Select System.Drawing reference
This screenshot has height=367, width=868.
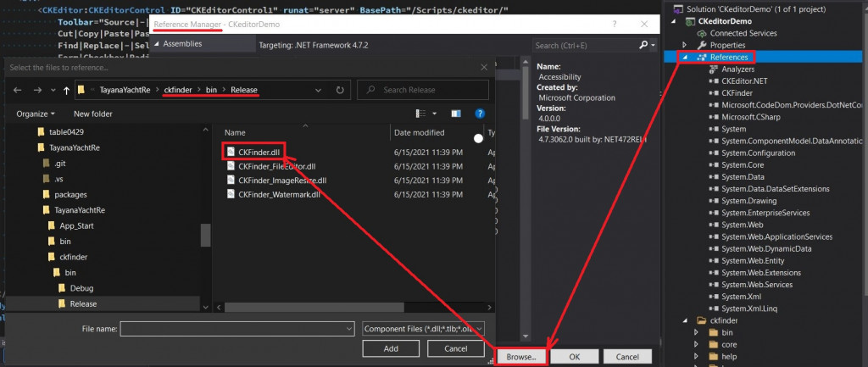pyautogui.click(x=748, y=201)
